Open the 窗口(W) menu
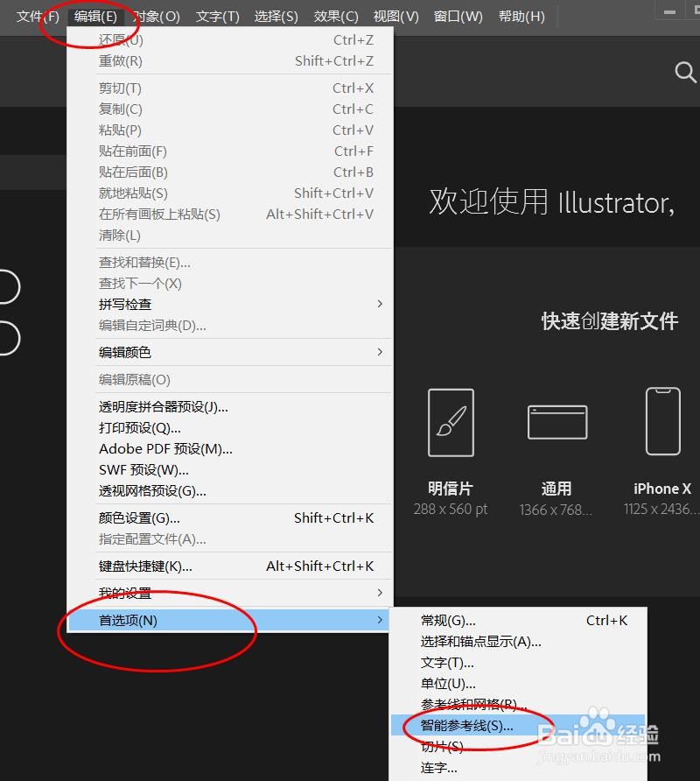The height and width of the screenshot is (781, 700). (458, 17)
